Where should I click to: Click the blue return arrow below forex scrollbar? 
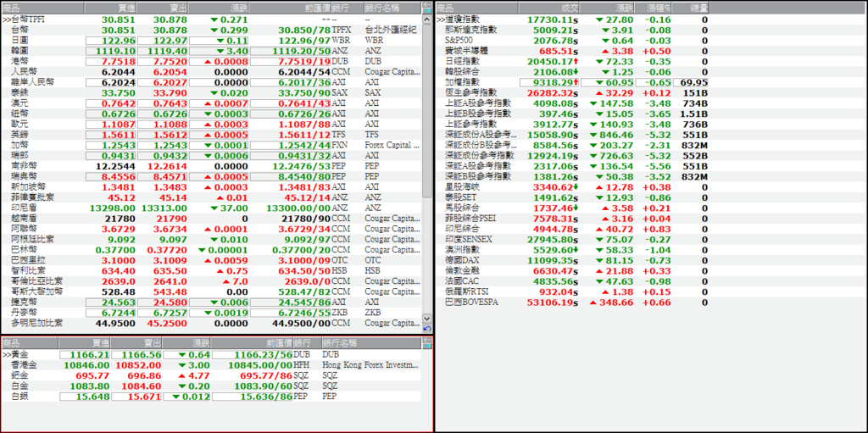point(427,328)
